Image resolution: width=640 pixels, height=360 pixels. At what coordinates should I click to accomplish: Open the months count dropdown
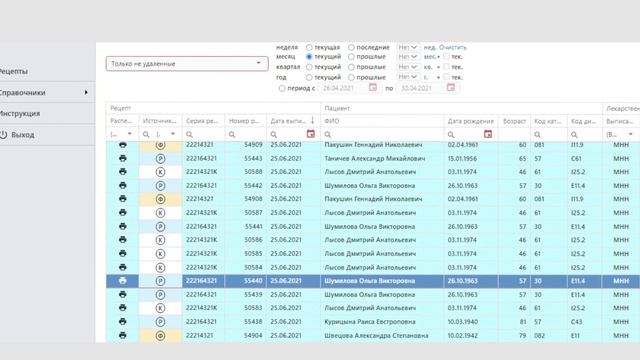[408, 57]
